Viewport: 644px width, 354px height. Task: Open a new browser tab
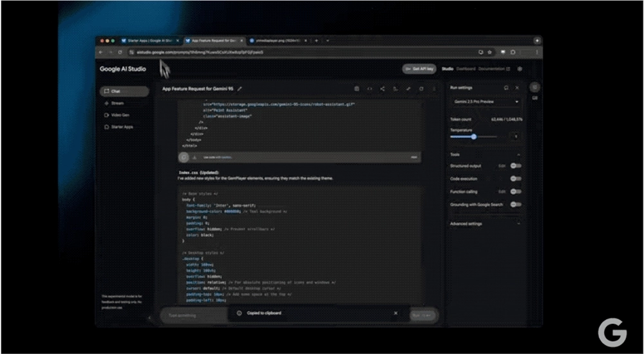(x=316, y=41)
